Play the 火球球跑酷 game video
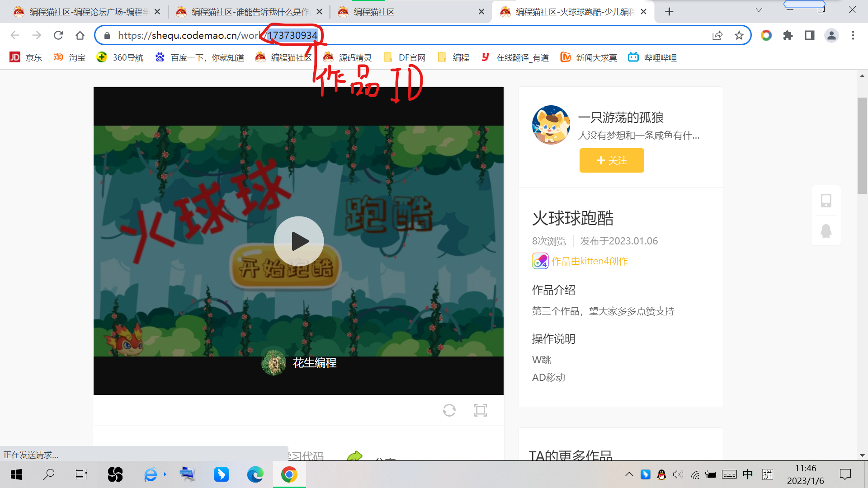Image resolution: width=868 pixels, height=488 pixels. pos(298,241)
